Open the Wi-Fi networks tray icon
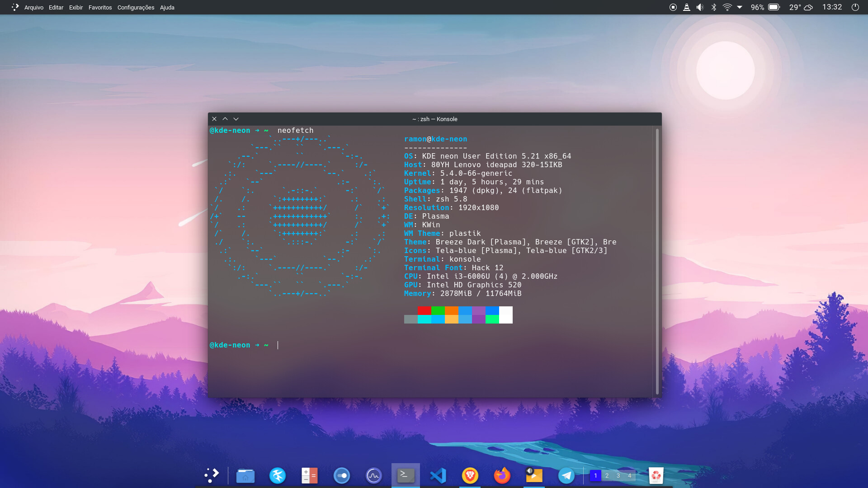The width and height of the screenshot is (868, 488). tap(727, 7)
